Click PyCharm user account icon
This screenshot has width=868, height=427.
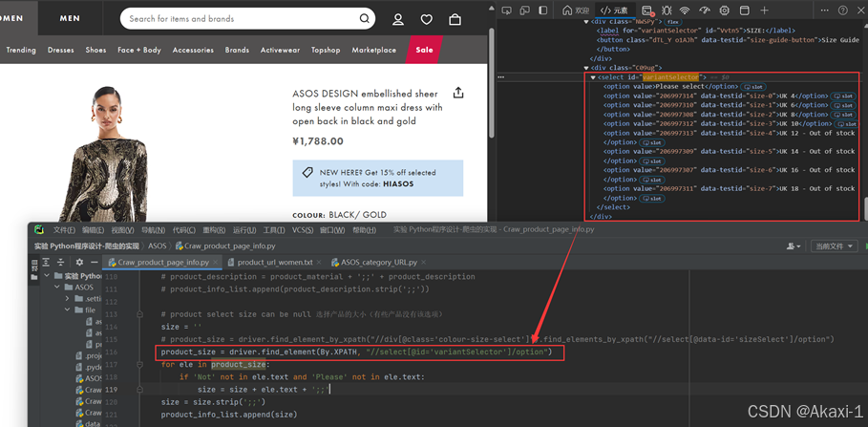coord(794,246)
